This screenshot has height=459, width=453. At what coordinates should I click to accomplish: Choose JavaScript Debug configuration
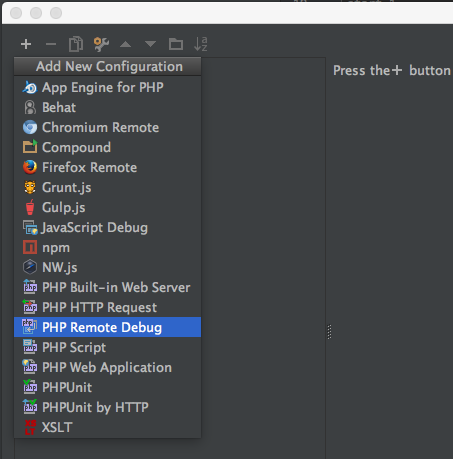107,227
